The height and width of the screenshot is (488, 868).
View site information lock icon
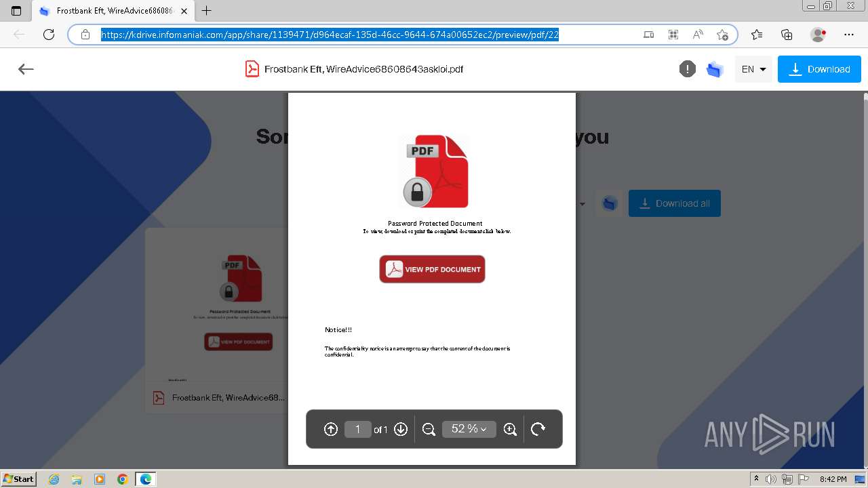pos(85,35)
